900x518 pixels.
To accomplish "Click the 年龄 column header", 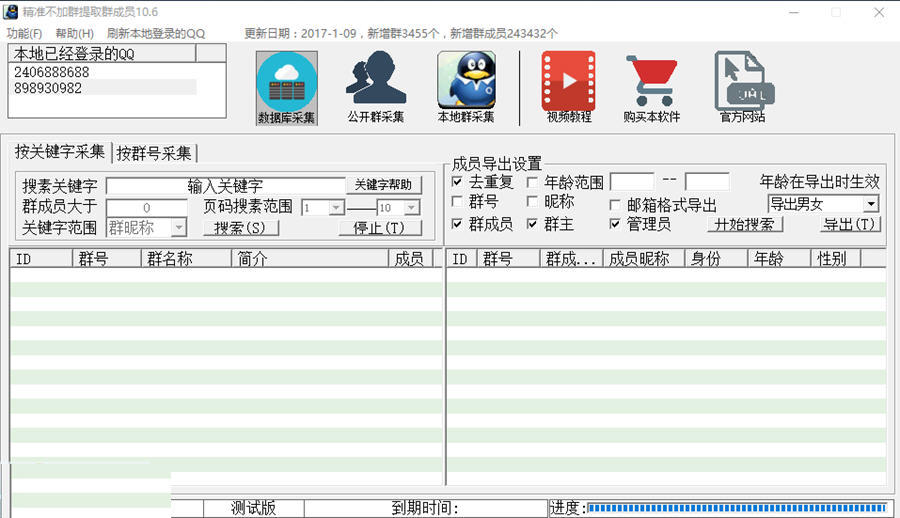I will click(x=779, y=259).
